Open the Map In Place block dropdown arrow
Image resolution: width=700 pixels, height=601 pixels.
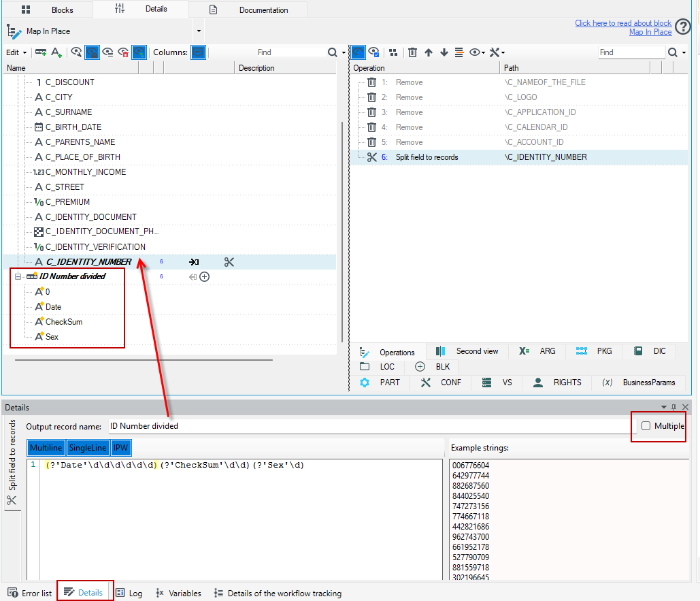199,31
